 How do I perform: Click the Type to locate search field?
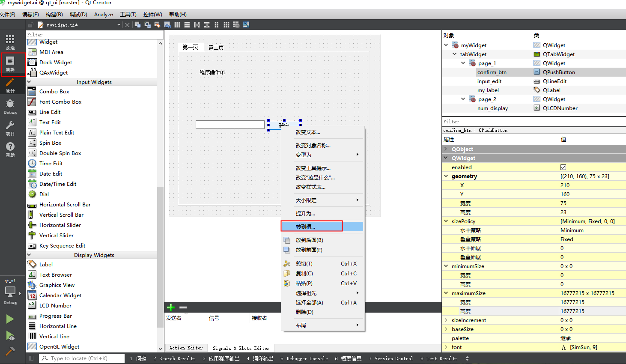pyautogui.click(x=82, y=358)
